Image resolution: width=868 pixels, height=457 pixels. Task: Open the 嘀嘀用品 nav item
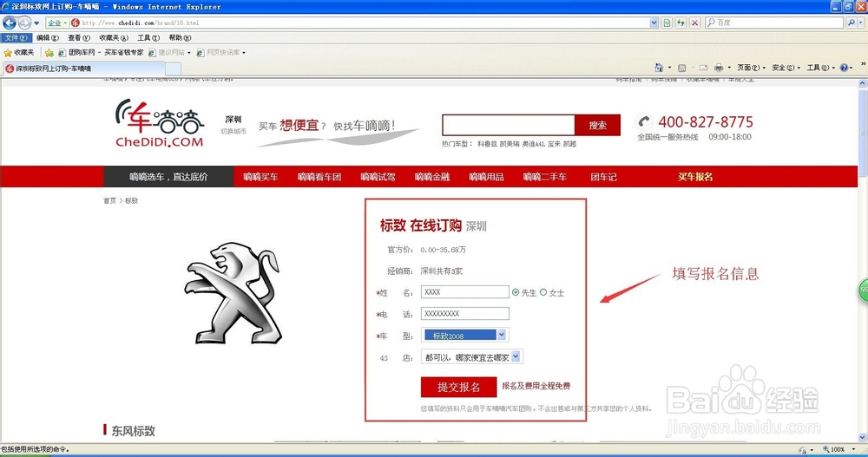pos(487,177)
